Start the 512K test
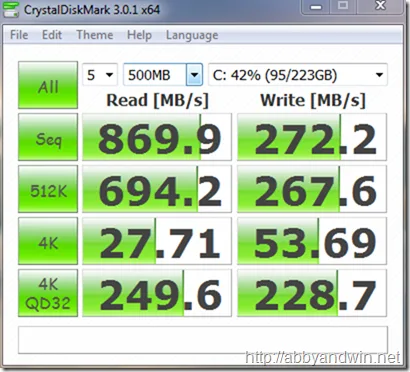410x372 pixels. 48,189
